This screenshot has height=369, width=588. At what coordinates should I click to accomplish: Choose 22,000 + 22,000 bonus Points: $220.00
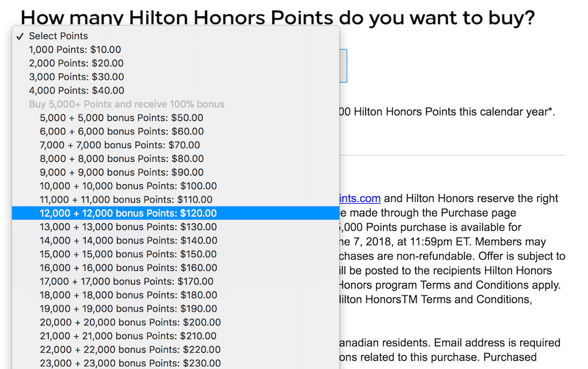tap(130, 349)
